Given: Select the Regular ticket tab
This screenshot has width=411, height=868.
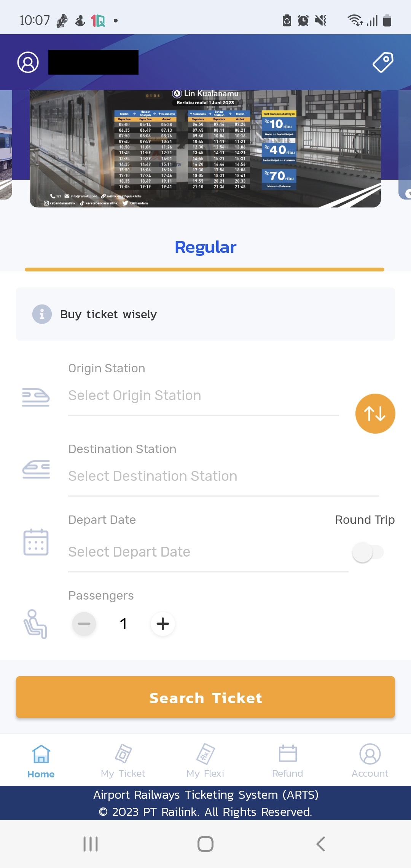Looking at the screenshot, I should click(x=205, y=247).
